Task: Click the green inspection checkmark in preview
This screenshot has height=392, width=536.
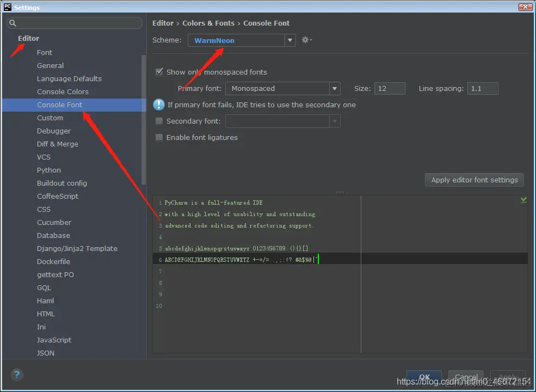Action: pyautogui.click(x=523, y=200)
